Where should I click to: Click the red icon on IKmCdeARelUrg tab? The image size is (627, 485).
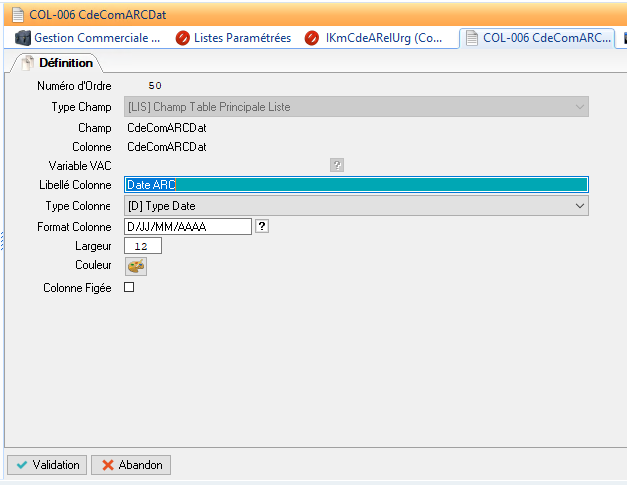tap(311, 38)
